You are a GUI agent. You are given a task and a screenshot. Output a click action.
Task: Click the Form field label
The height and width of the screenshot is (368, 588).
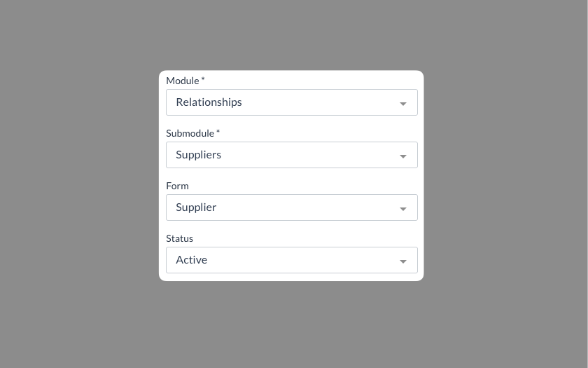click(x=177, y=186)
